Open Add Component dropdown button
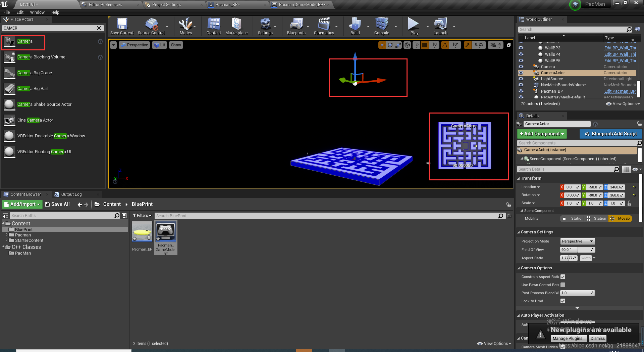644x352 pixels. point(542,134)
